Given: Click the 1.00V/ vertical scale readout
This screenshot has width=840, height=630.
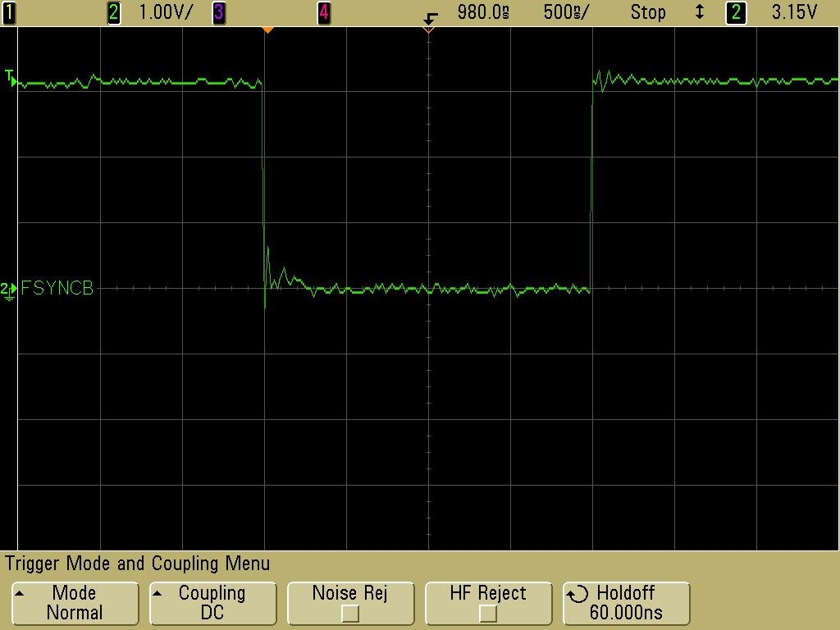Looking at the screenshot, I should tap(165, 12).
